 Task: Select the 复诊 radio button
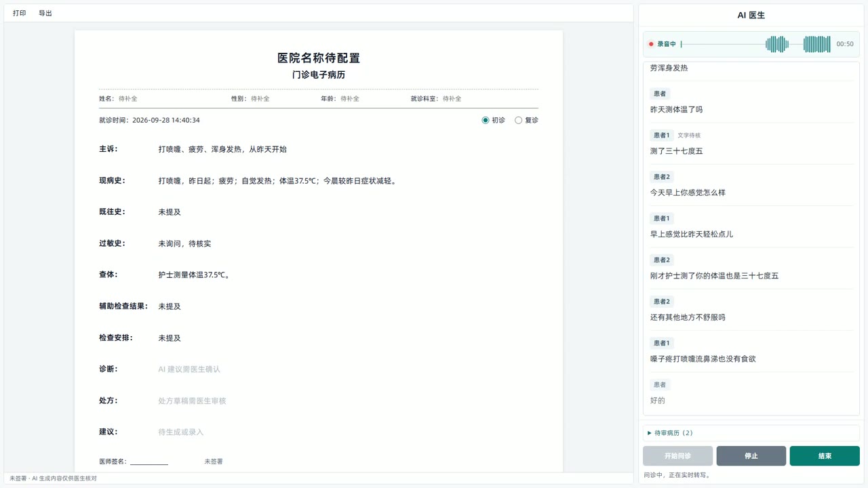(519, 120)
